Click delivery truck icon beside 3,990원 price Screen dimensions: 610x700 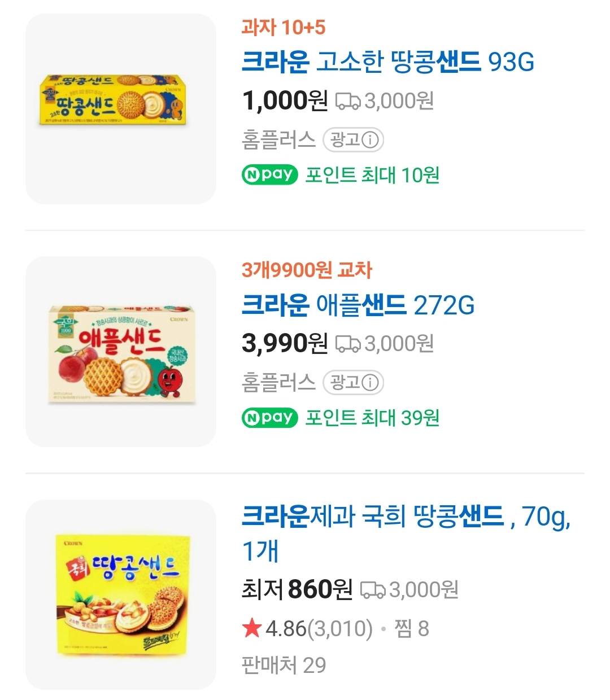point(348,344)
